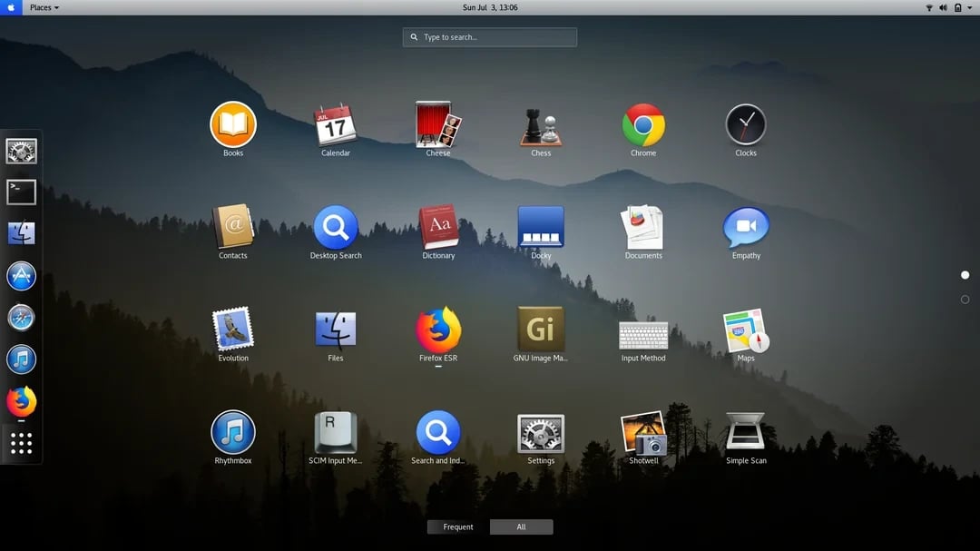Viewport: 980px width, 551px height.
Task: Launch the Safari compass icon in dock
Action: (21, 318)
